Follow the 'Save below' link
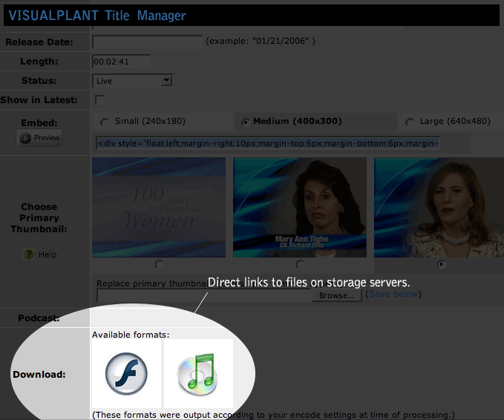The width and height of the screenshot is (504, 420). [x=393, y=294]
